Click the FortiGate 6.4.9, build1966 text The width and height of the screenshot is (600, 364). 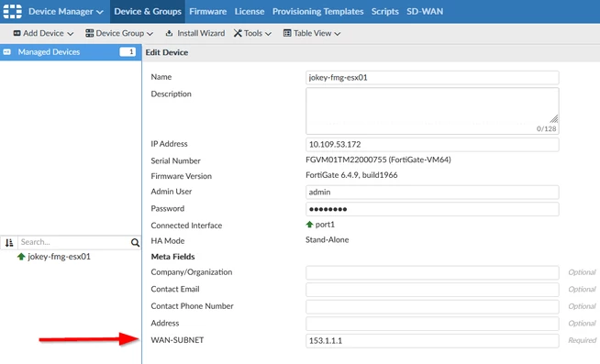pos(351,175)
